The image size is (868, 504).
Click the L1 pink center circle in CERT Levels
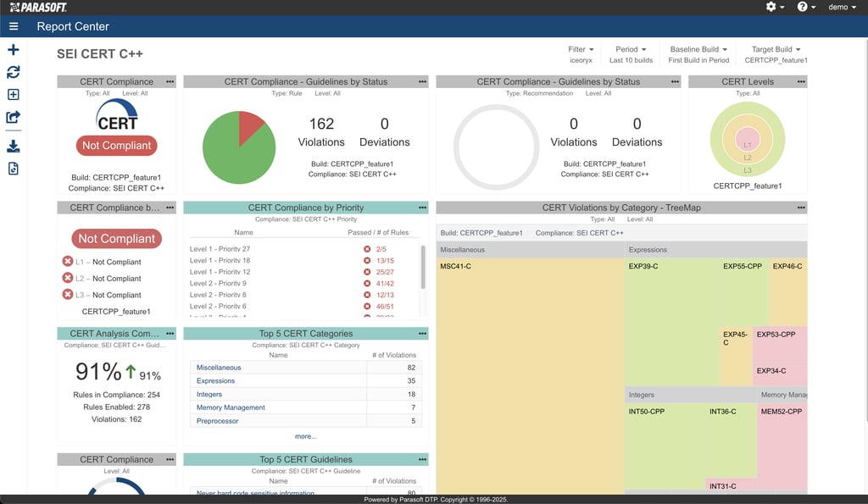(x=748, y=139)
